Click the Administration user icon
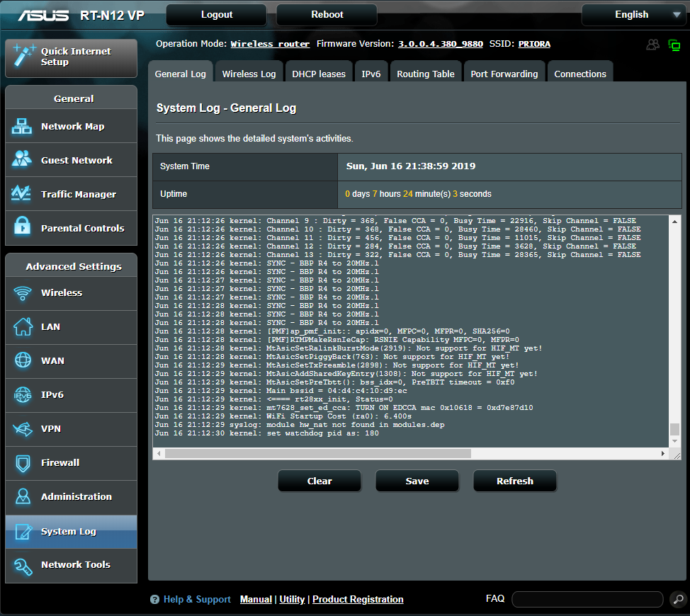 (x=23, y=496)
